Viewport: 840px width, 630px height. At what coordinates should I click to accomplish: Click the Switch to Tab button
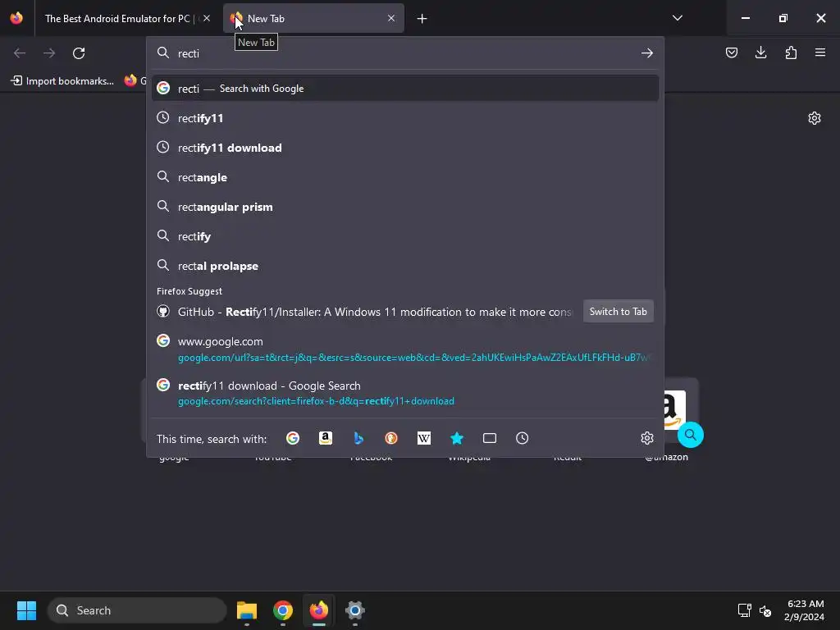(619, 311)
